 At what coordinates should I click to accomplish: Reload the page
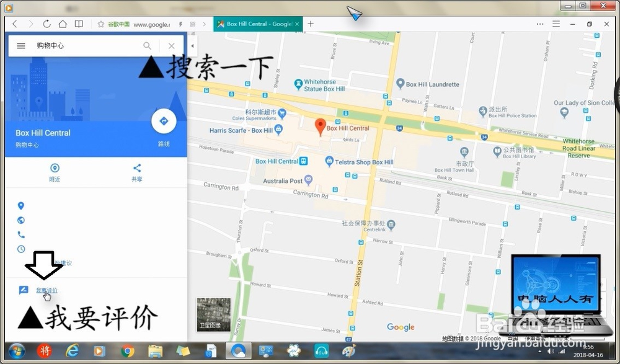[46, 24]
